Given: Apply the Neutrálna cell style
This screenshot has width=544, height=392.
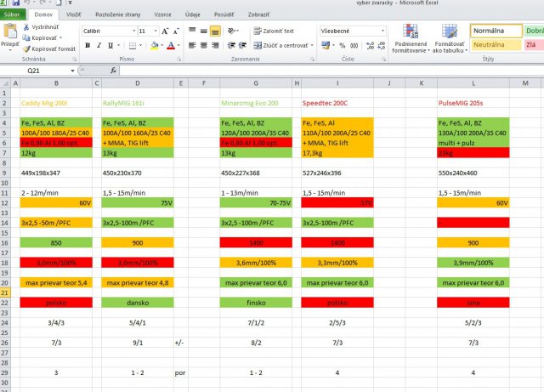Looking at the screenshot, I should click(496, 45).
